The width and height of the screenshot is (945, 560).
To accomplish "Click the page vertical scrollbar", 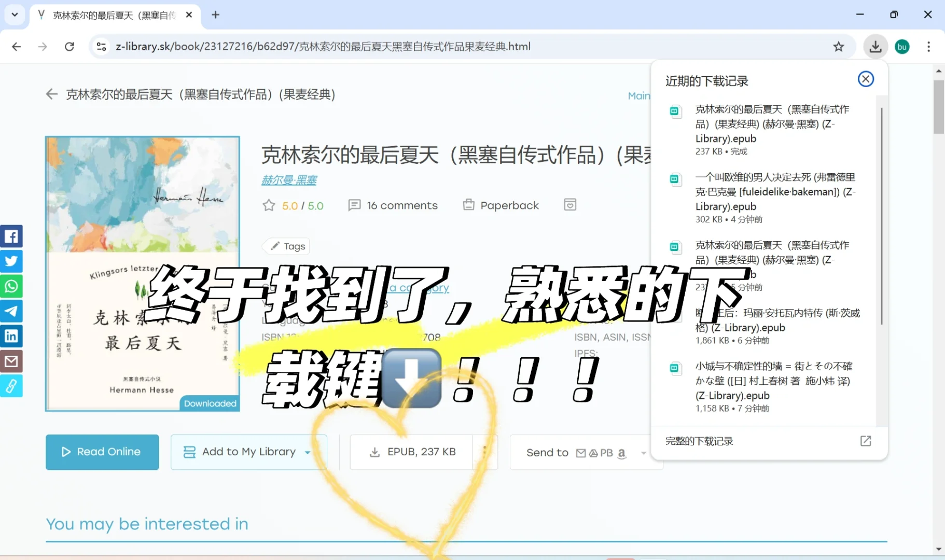I will coord(939,107).
